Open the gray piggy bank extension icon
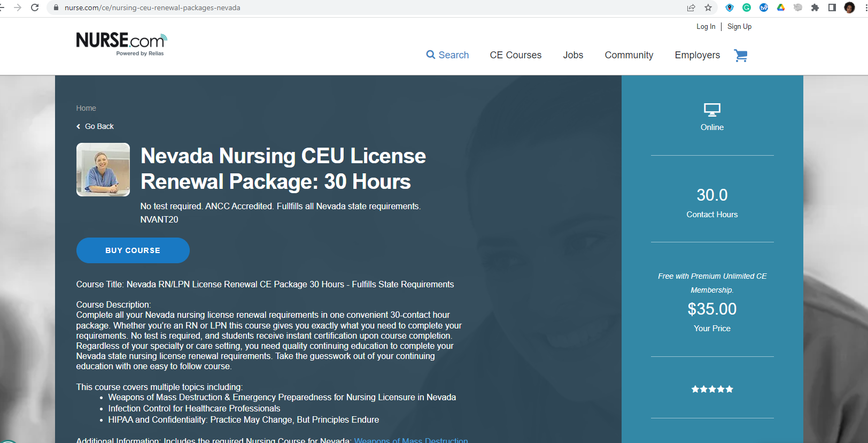Viewport: 868px width, 443px height. (798, 7)
